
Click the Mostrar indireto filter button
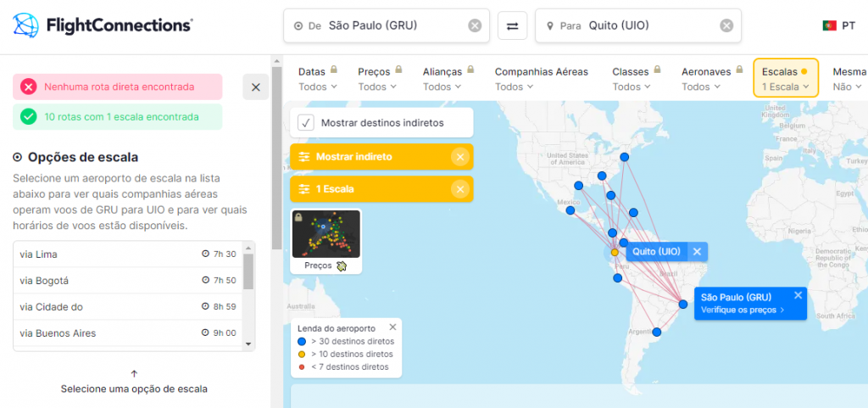pyautogui.click(x=381, y=157)
